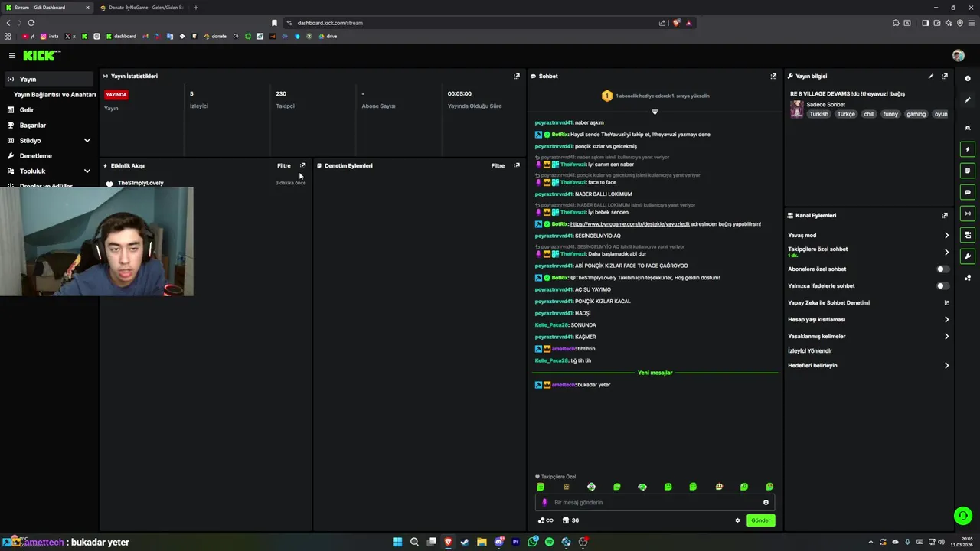Toggle Abonelere özel sohbet switch
The image size is (980, 551).
click(x=943, y=269)
